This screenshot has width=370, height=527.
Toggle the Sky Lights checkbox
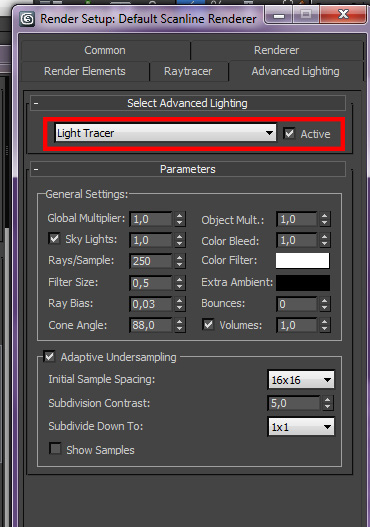coord(54,239)
